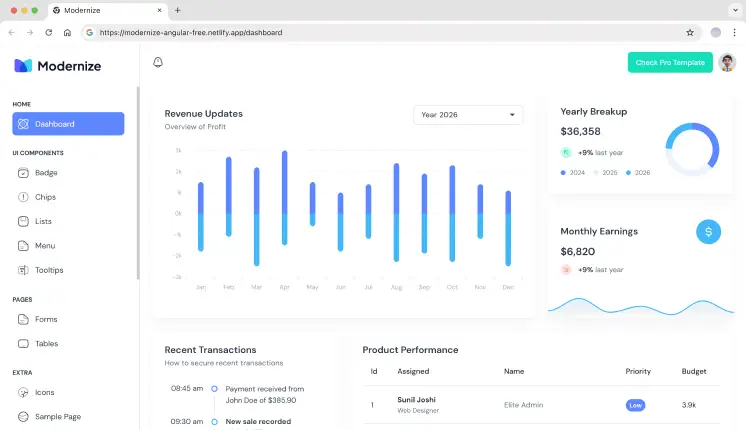Click the 3.9k budget value

pyautogui.click(x=688, y=405)
